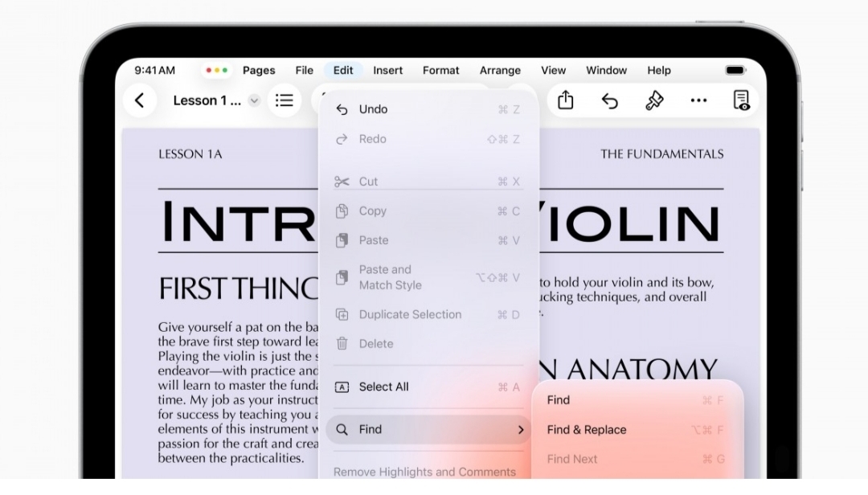Expand the Find submenu arrow
The width and height of the screenshot is (868, 495).
[520, 430]
